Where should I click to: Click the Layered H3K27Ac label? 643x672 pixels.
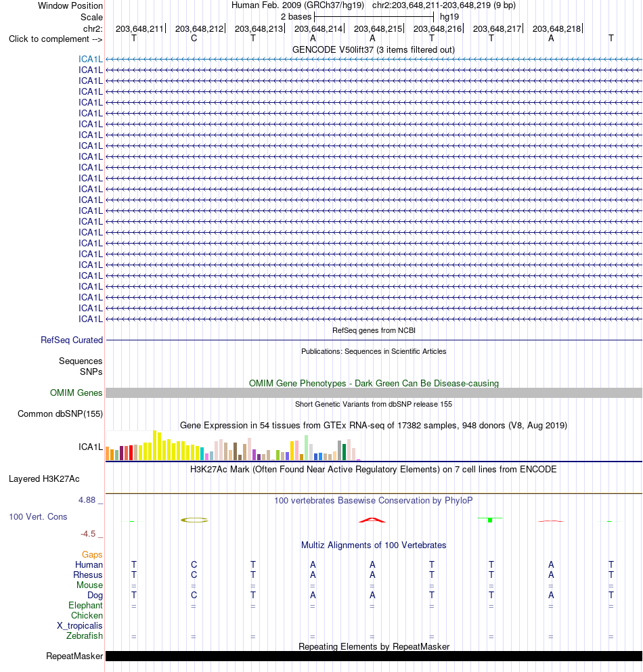click(x=44, y=478)
